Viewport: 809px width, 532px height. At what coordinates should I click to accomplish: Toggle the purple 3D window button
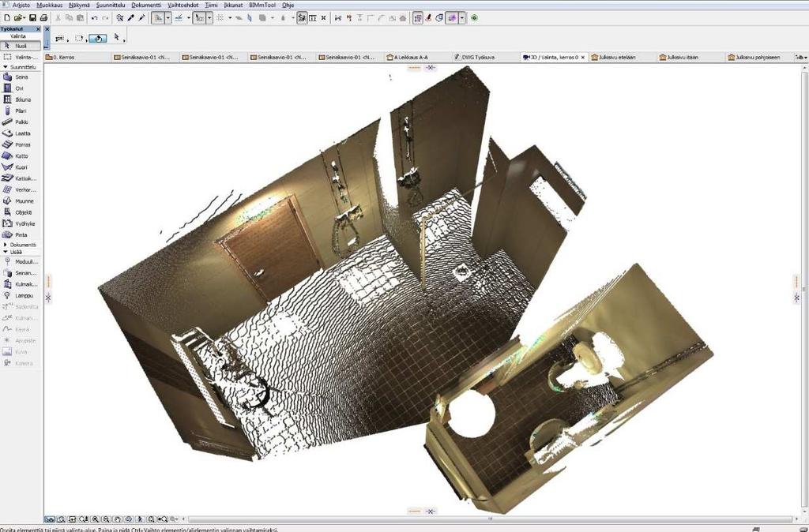point(452,18)
